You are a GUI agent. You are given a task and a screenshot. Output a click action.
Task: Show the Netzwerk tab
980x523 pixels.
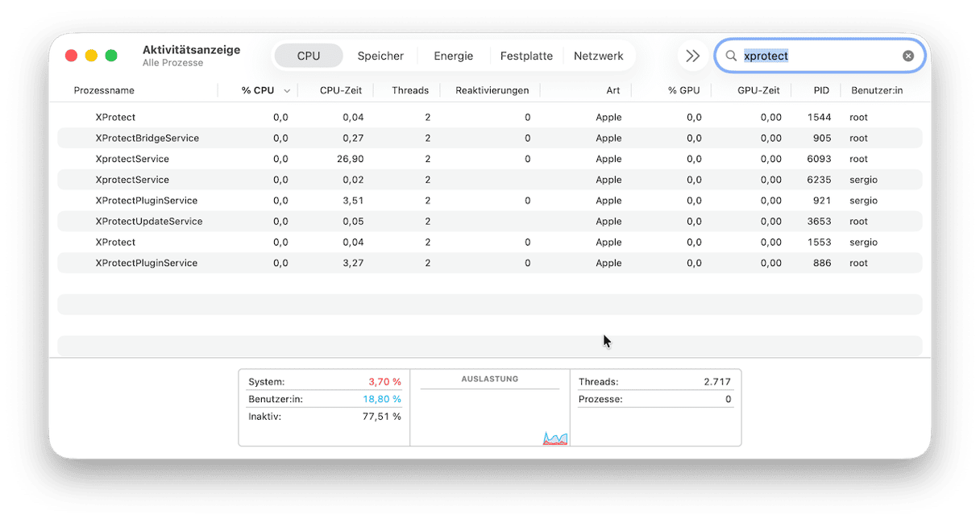point(598,56)
